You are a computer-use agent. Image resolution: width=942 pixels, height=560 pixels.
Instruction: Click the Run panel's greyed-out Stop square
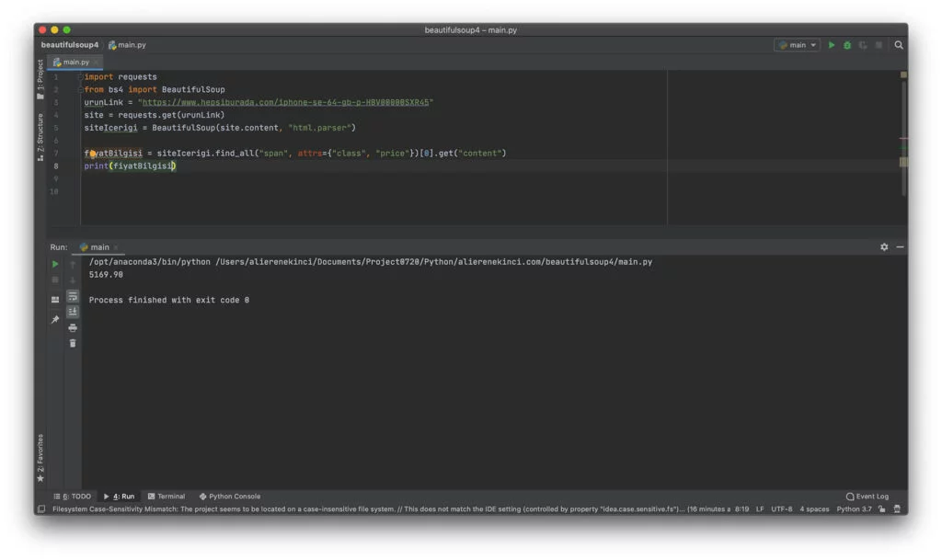point(55,280)
